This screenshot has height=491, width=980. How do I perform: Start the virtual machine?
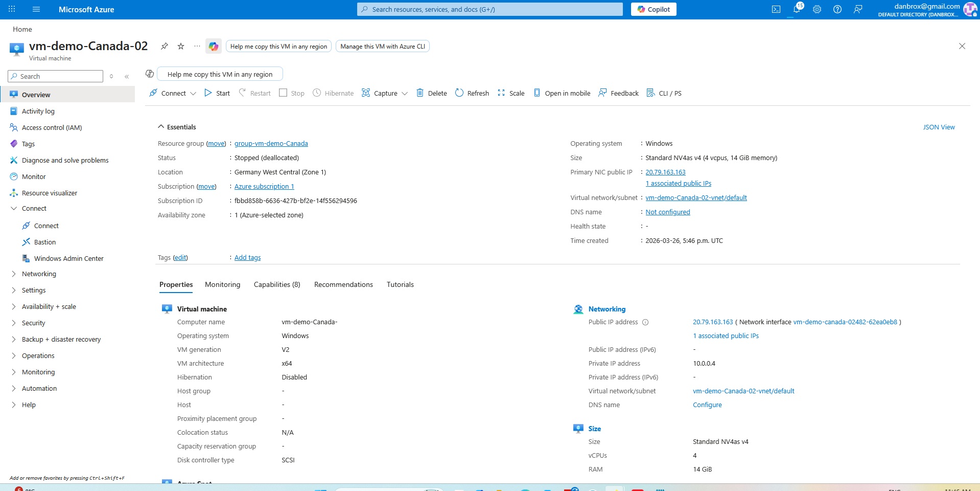point(217,93)
